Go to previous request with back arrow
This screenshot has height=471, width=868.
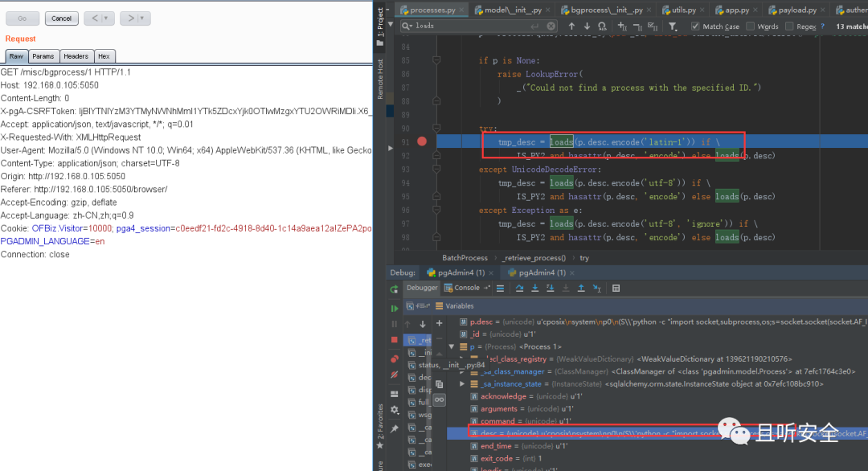[x=95, y=18]
